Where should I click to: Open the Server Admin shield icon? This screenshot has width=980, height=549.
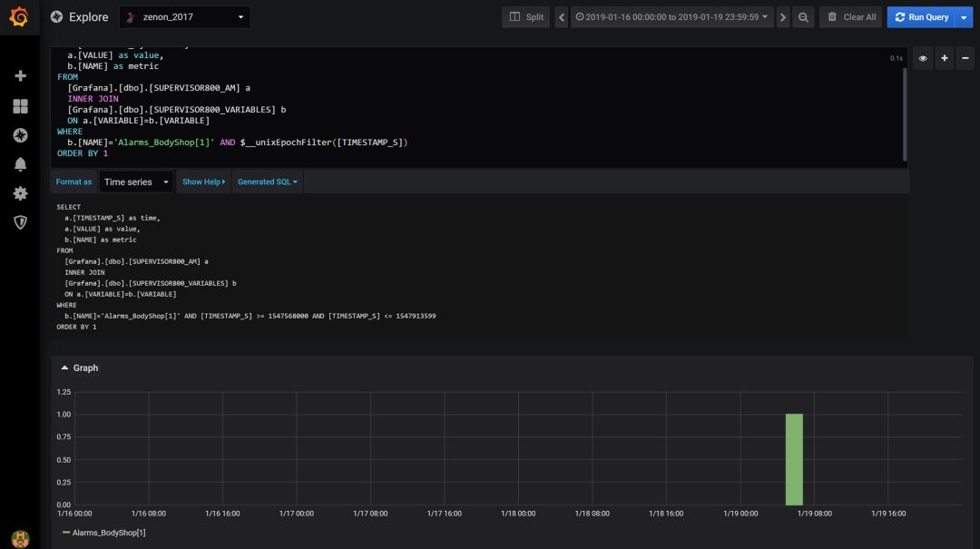click(x=20, y=222)
